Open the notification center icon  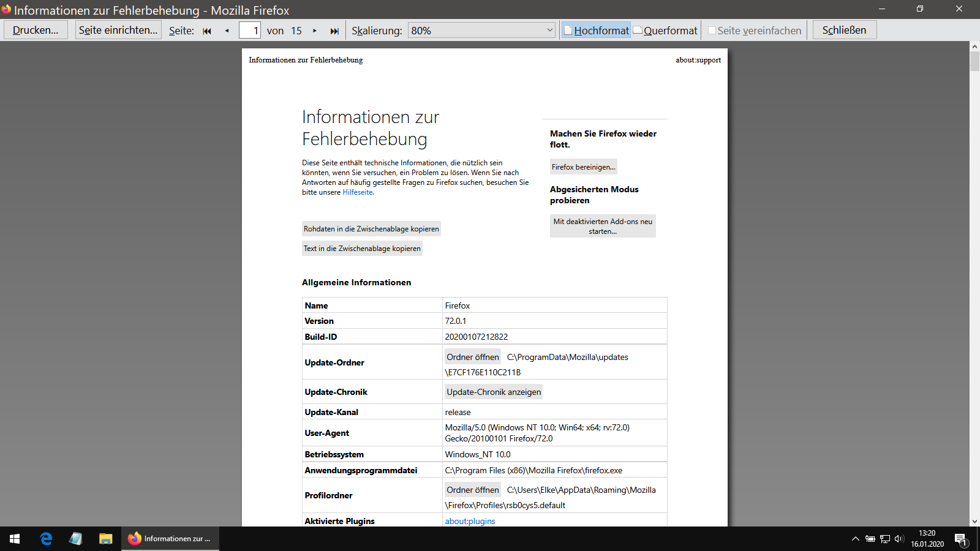pyautogui.click(x=960, y=539)
